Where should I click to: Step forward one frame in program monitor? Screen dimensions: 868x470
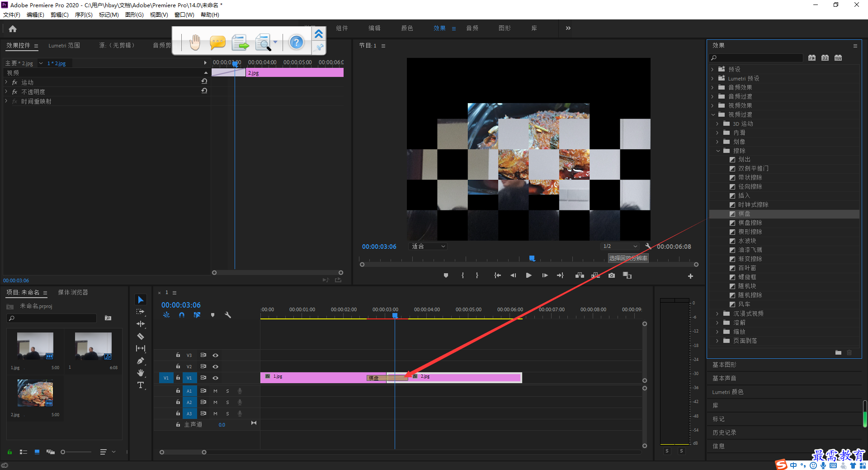(x=545, y=275)
